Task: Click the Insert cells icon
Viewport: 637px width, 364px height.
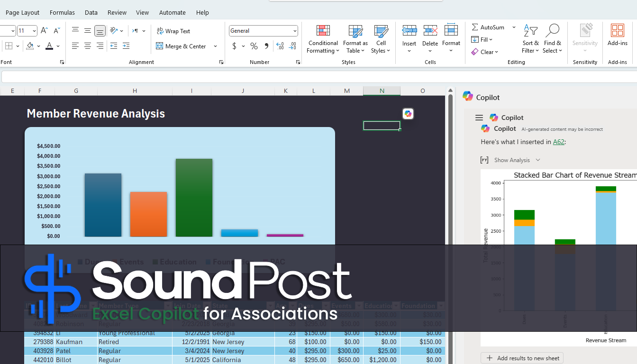Action: (x=409, y=31)
